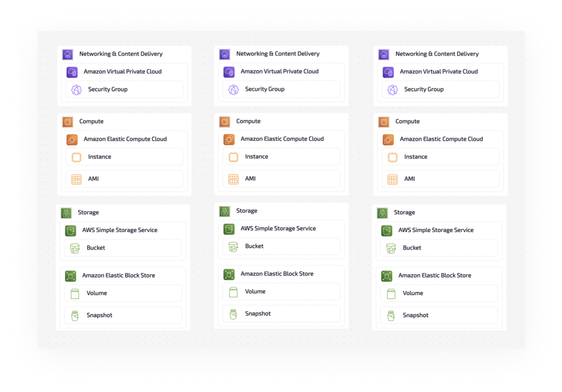Select the Instance row in middle column
The width and height of the screenshot is (562, 392).
(x=282, y=157)
